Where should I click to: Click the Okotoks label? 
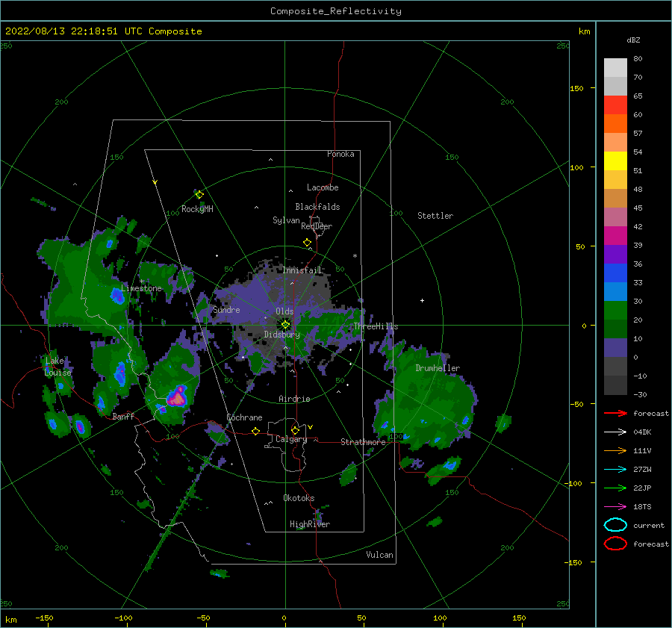[299, 498]
